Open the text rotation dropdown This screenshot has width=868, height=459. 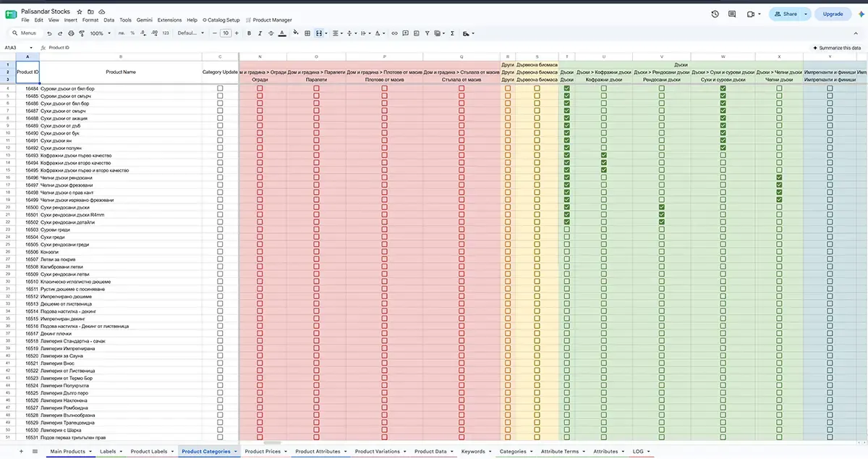(380, 33)
